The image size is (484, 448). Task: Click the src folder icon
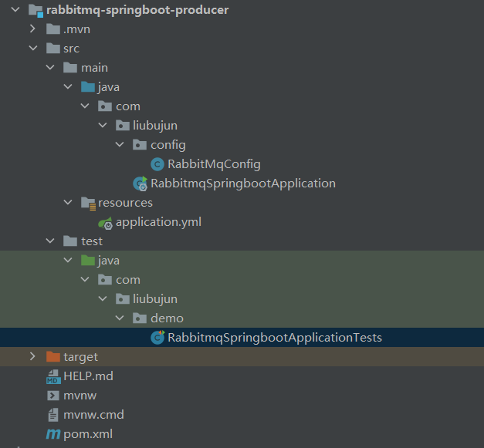click(x=53, y=49)
